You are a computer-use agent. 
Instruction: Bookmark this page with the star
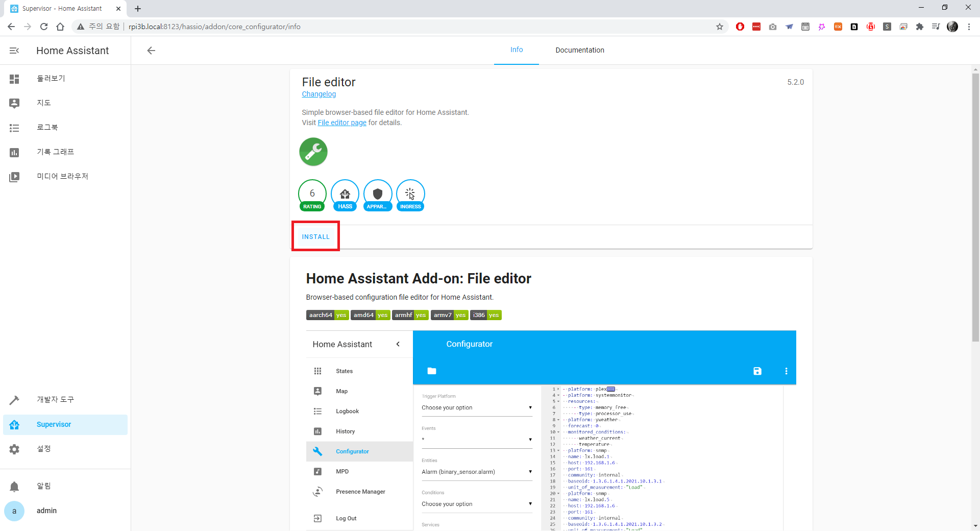[x=720, y=27]
